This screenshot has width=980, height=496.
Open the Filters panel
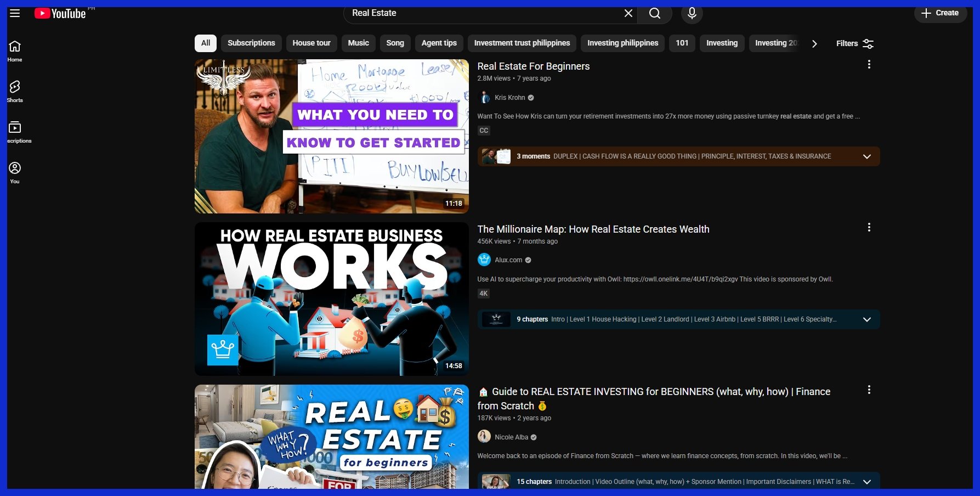click(x=853, y=43)
